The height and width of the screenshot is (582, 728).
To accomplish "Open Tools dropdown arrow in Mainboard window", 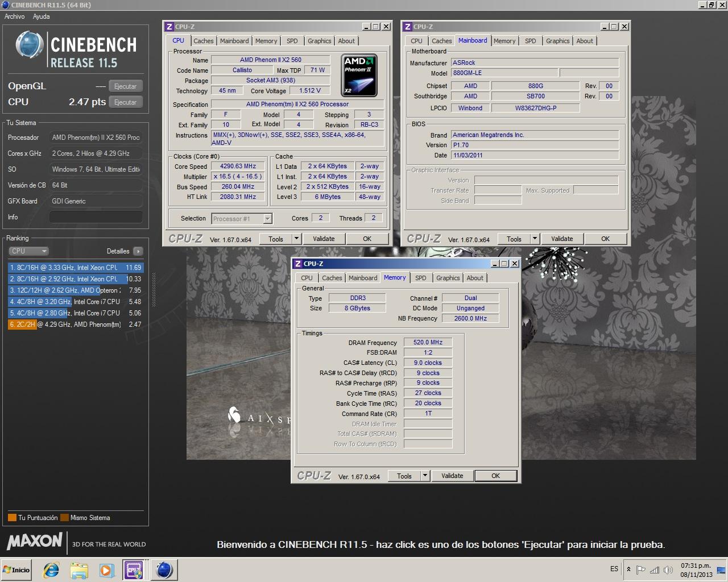I will click(535, 239).
